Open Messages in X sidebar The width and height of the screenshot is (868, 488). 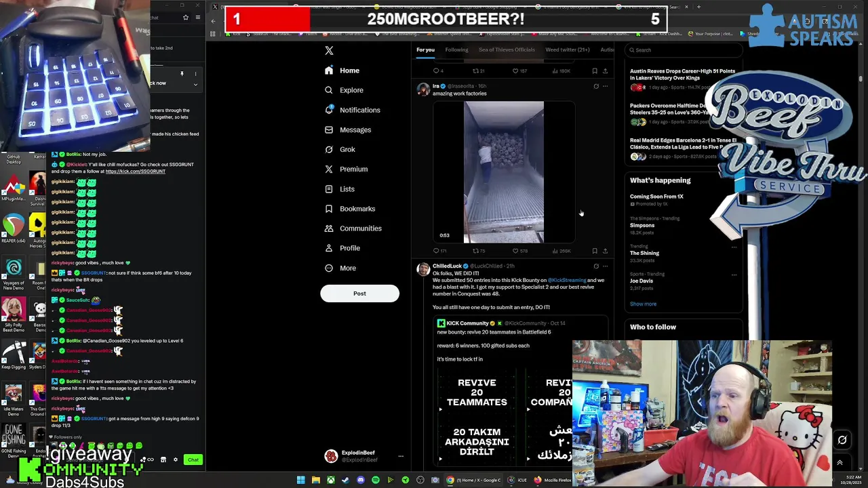click(347, 129)
